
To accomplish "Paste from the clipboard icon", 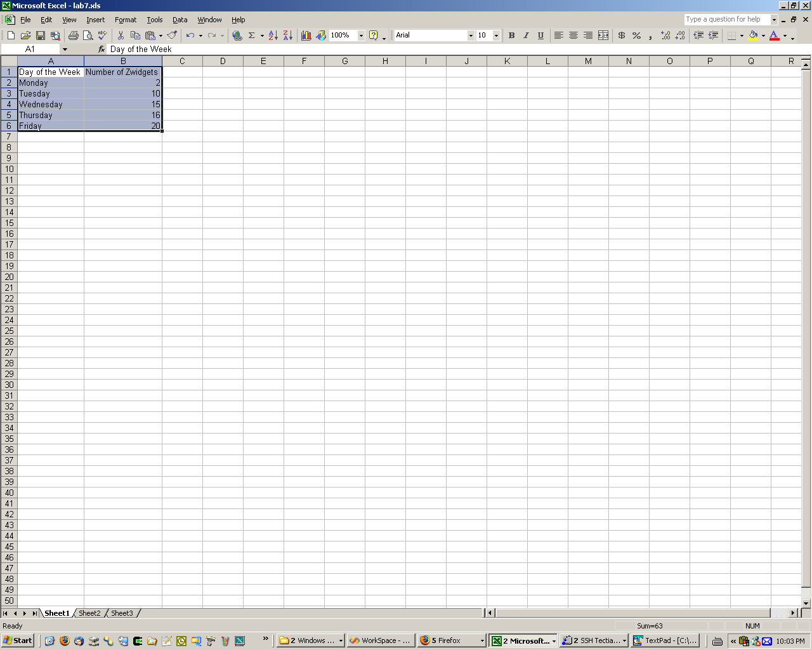I will [x=150, y=36].
